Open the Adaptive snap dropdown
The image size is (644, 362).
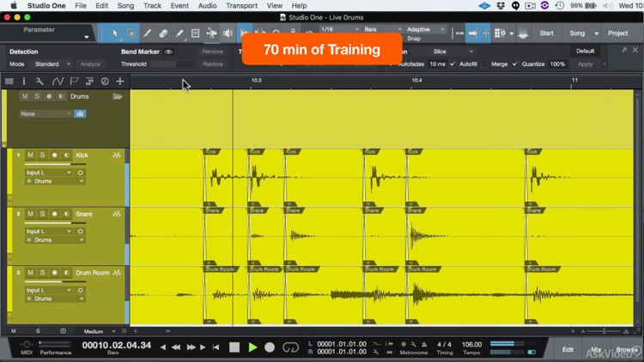[426, 29]
